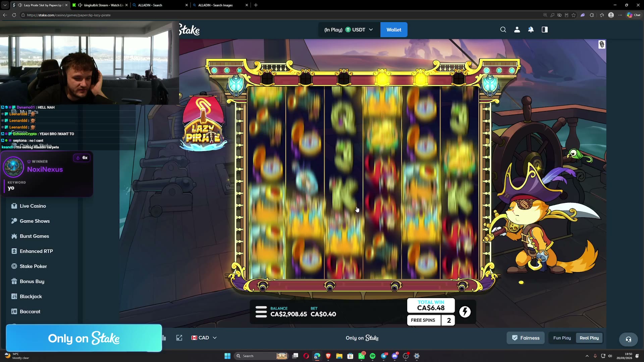Image resolution: width=644 pixels, height=362 pixels.
Task: Mute the Lazy Pirate browser tab
Action: [x=20, y=5]
